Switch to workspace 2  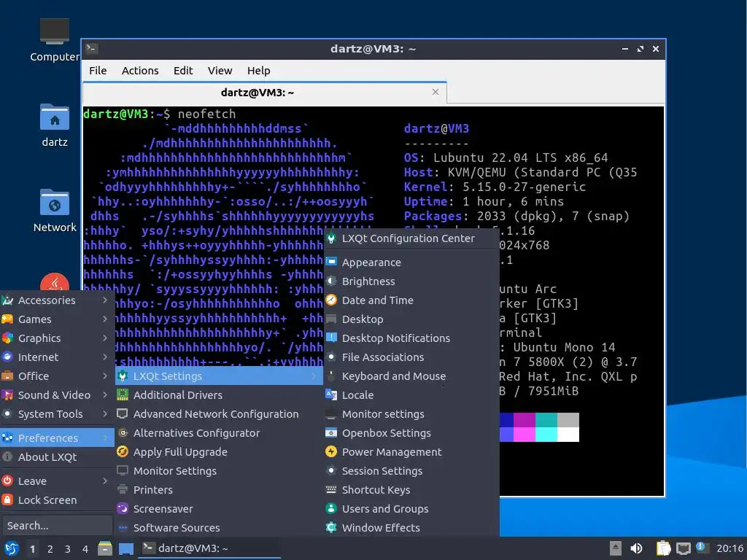point(50,549)
